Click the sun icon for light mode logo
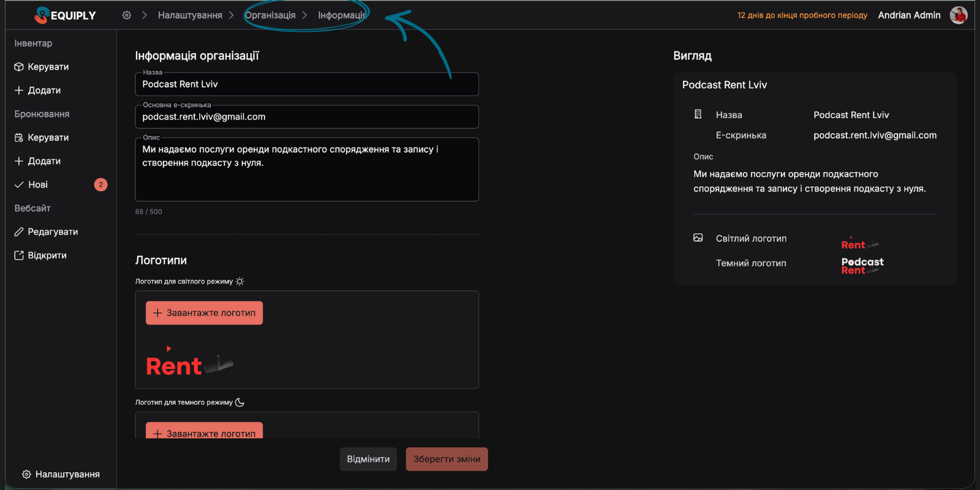This screenshot has width=980, height=490. [x=240, y=282]
